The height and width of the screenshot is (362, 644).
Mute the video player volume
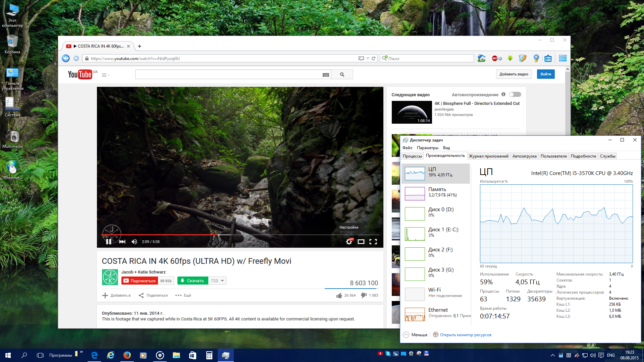[134, 242]
